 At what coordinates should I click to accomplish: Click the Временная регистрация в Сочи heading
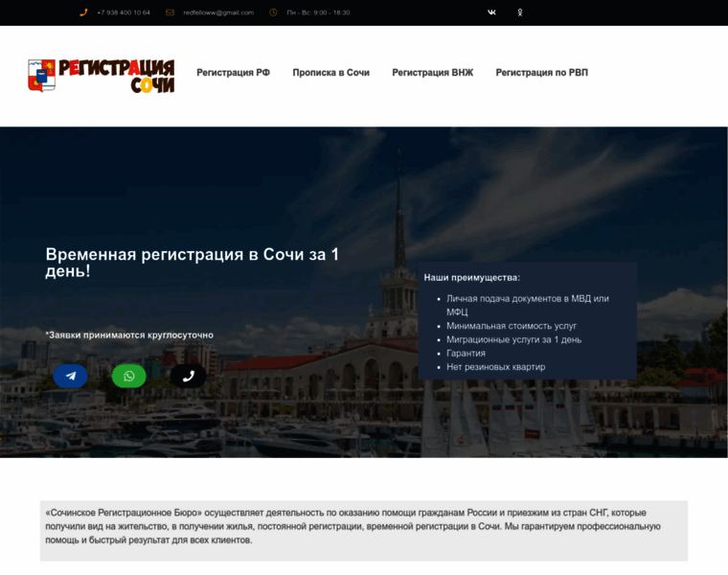click(x=192, y=262)
